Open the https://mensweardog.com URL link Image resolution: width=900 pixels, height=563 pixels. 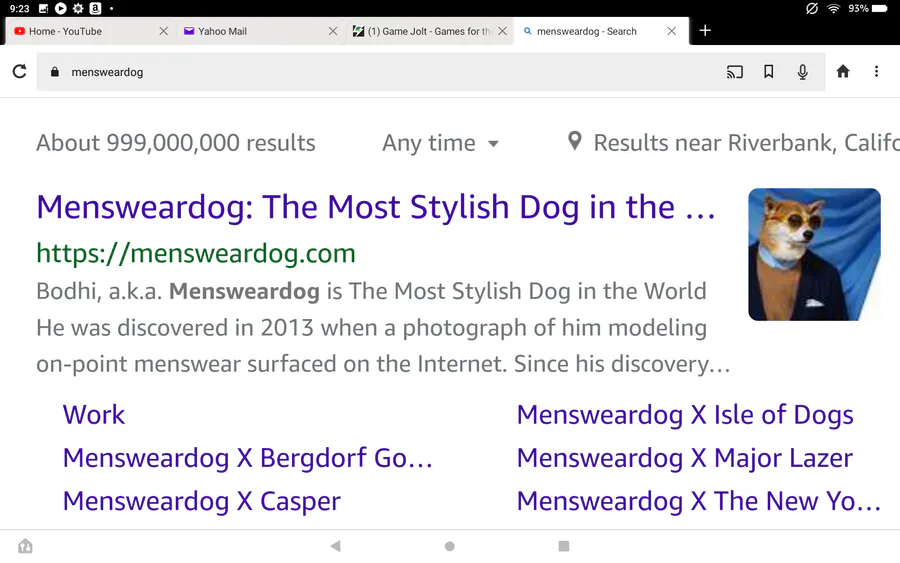click(196, 253)
